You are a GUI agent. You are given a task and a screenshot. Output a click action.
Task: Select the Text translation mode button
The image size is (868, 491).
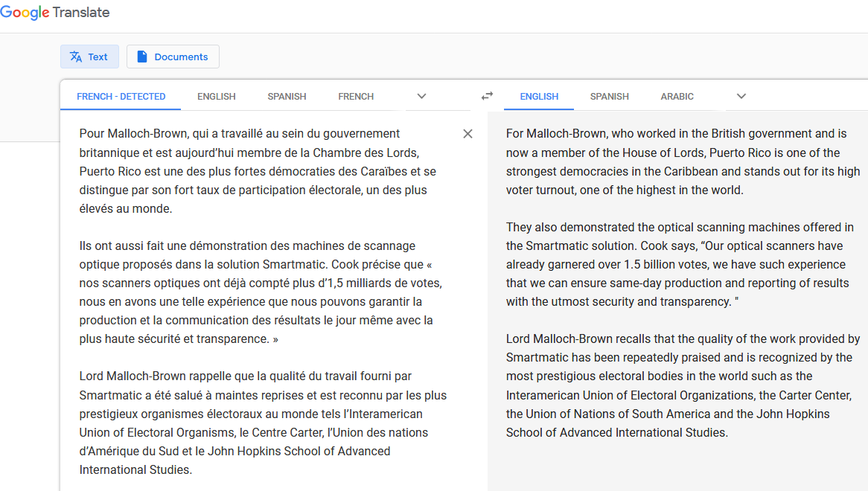point(89,57)
